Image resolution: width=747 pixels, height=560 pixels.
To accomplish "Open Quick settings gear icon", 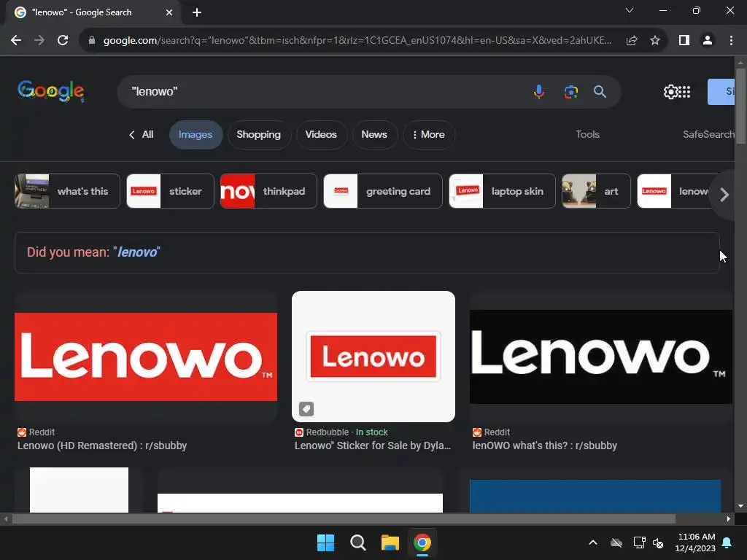I will pyautogui.click(x=670, y=91).
